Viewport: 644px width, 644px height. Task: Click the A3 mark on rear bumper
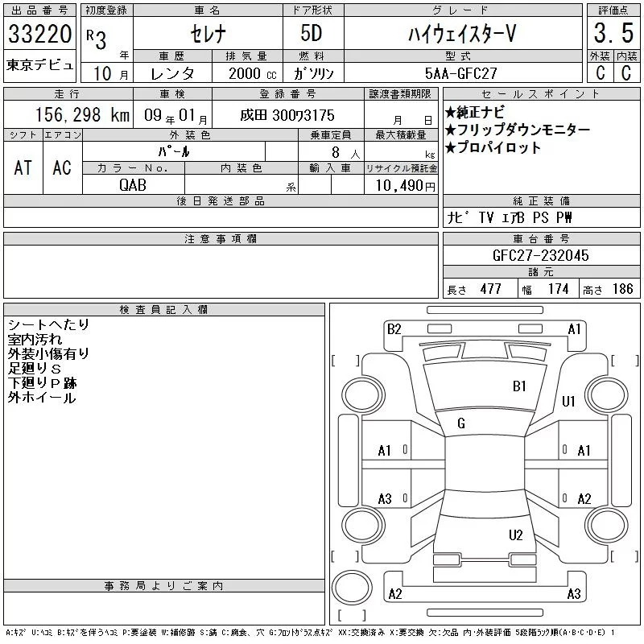coord(574,594)
